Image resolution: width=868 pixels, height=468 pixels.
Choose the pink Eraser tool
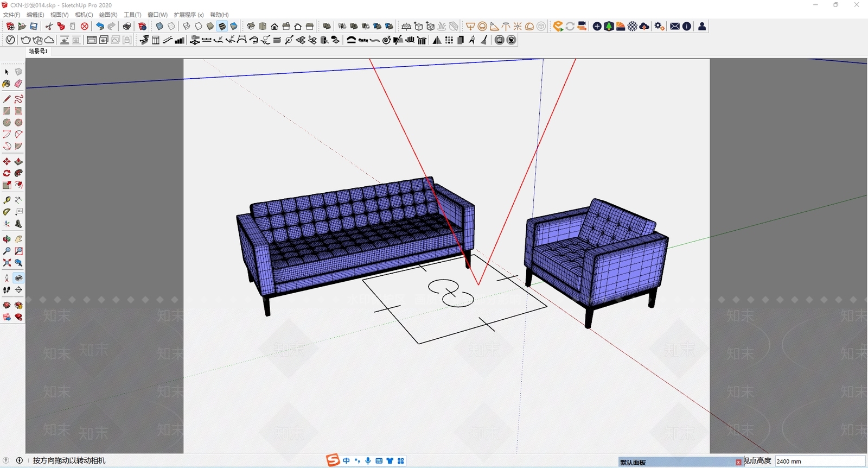coord(18,84)
